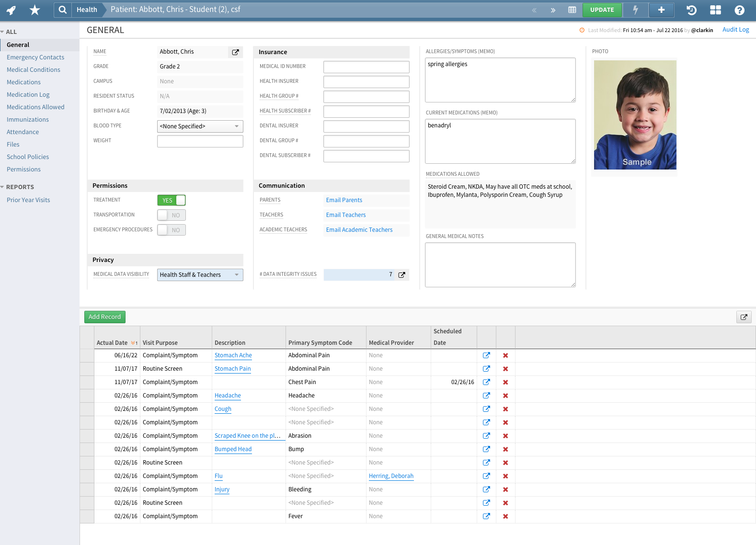This screenshot has height=545, width=756.
Task: Open the Blood Type dropdown
Action: point(200,126)
